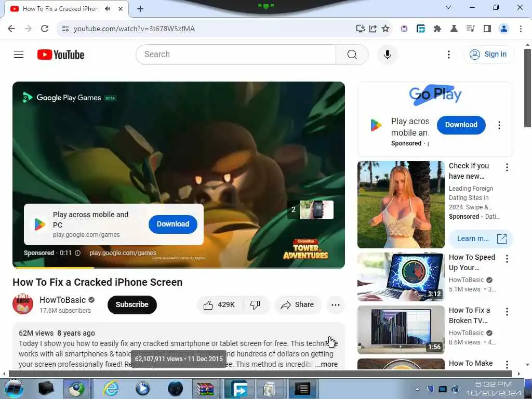Image resolution: width=532 pixels, height=399 pixels.
Task: Open WinRAR from the taskbar
Action: click(x=205, y=389)
